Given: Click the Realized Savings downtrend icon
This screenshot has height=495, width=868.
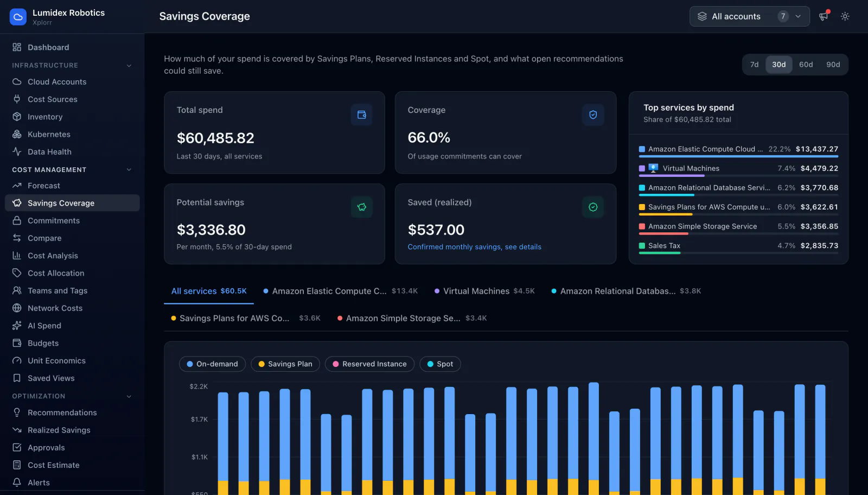Looking at the screenshot, I should [17, 430].
